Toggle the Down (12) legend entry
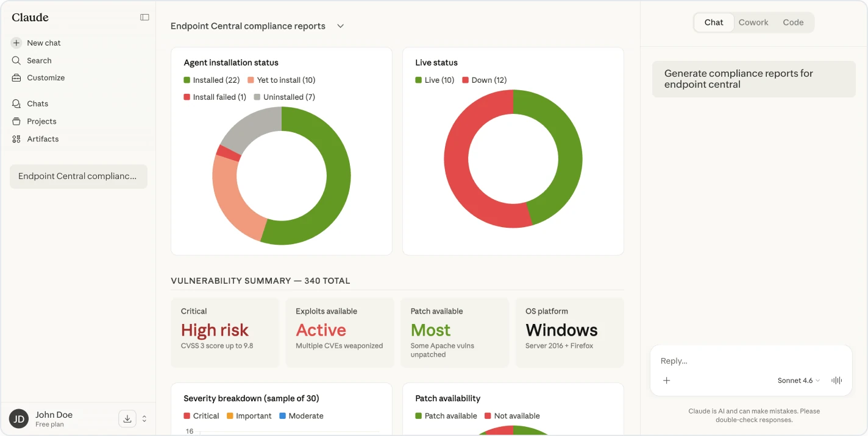The image size is (868, 436). tap(485, 80)
